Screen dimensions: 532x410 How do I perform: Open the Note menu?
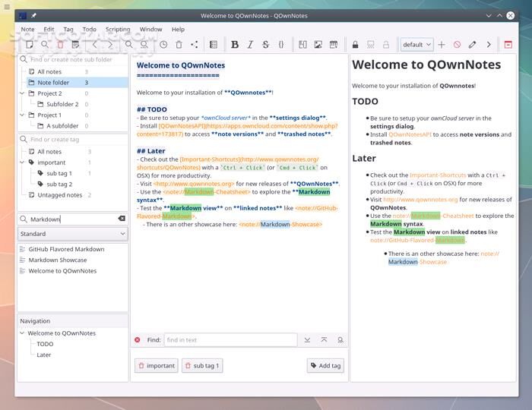(27, 29)
